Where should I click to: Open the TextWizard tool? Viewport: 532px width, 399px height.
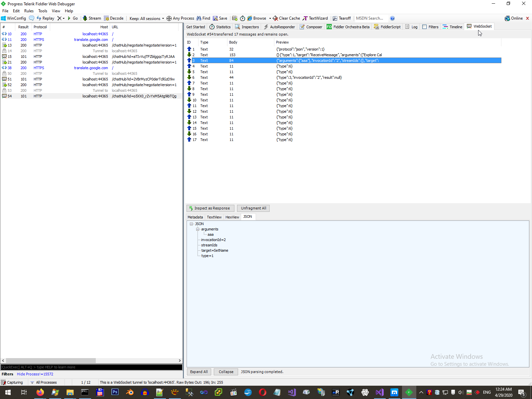coord(315,18)
